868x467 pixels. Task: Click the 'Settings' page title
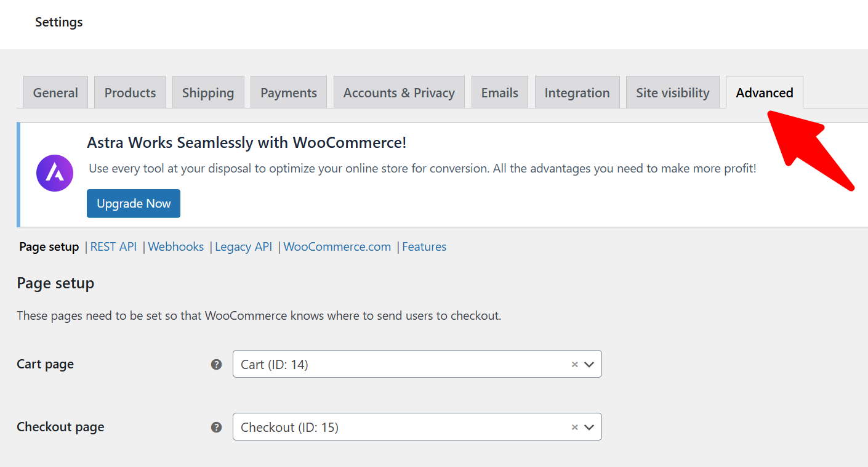click(x=59, y=22)
